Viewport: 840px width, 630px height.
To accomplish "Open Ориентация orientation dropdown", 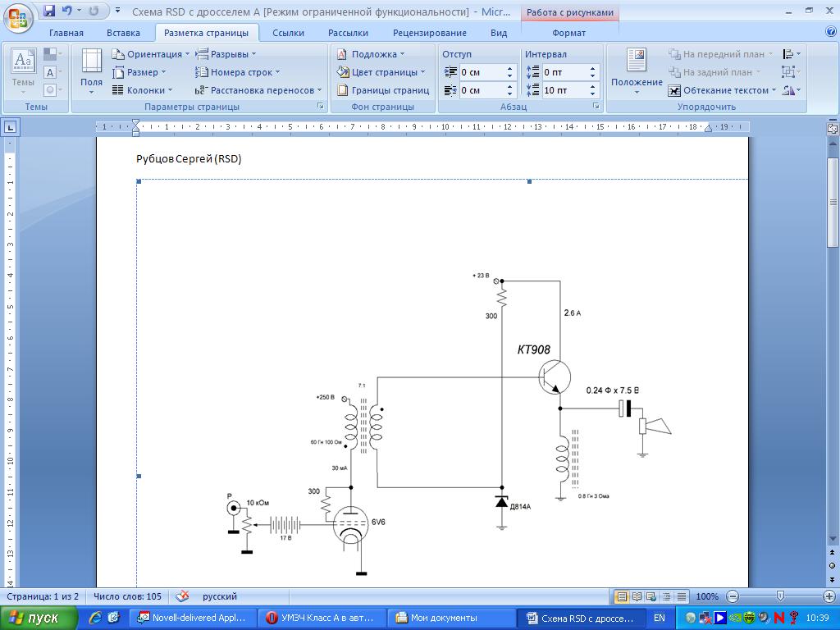I will coord(151,54).
